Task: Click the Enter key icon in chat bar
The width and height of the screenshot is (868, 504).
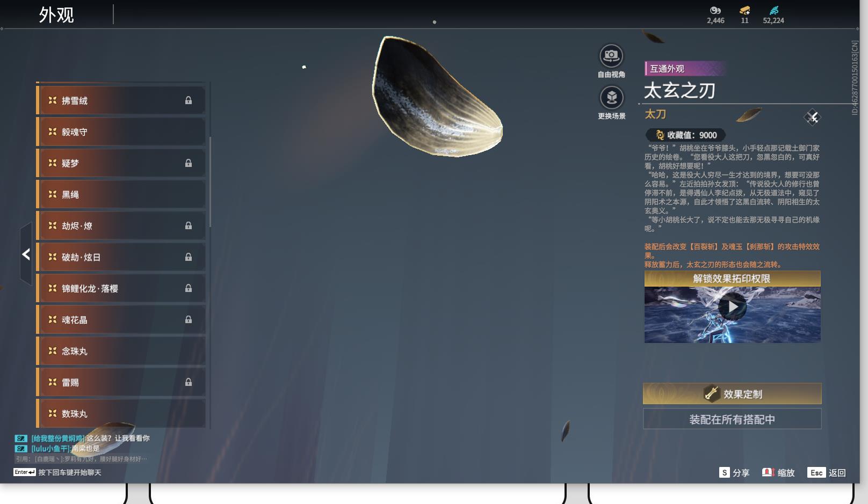Action: (25, 472)
